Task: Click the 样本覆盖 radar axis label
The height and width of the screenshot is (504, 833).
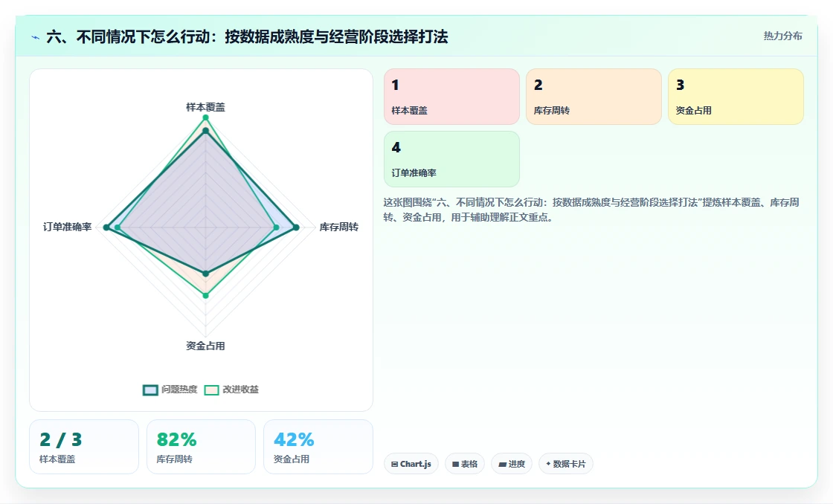Action: (x=205, y=107)
